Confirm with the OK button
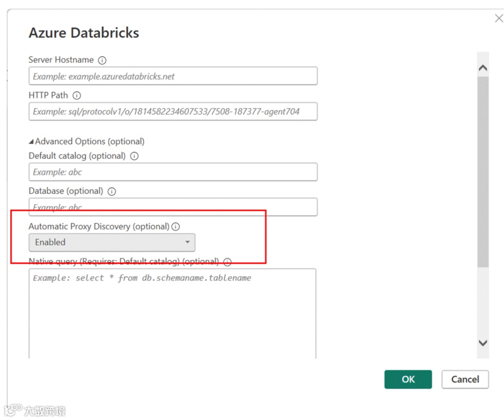Screen dimensions: 504x420 click(408, 379)
